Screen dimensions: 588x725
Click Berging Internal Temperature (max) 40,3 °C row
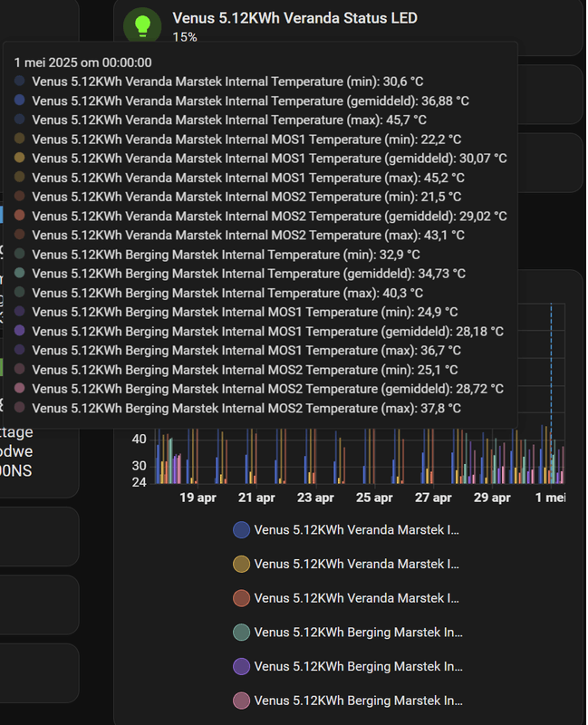[218, 293]
